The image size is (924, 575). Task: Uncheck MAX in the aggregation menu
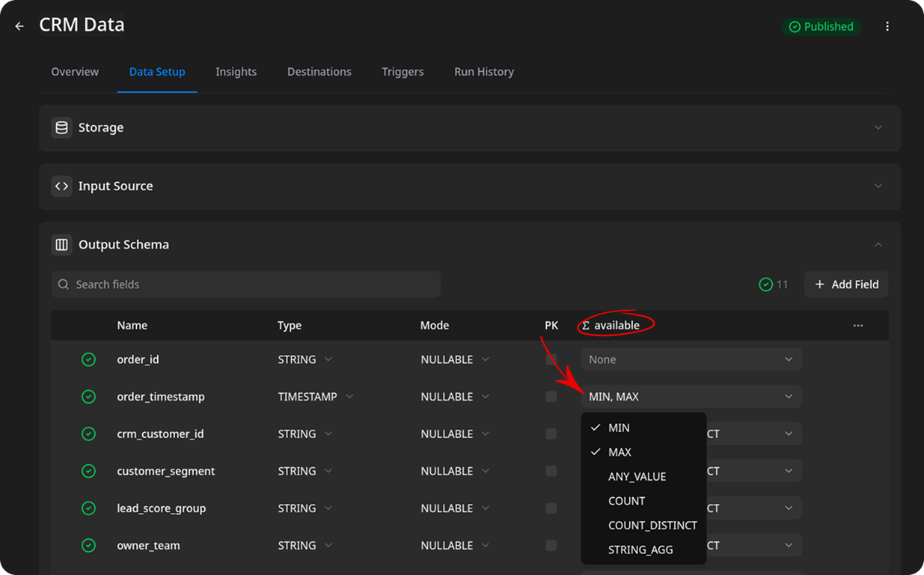click(x=643, y=452)
